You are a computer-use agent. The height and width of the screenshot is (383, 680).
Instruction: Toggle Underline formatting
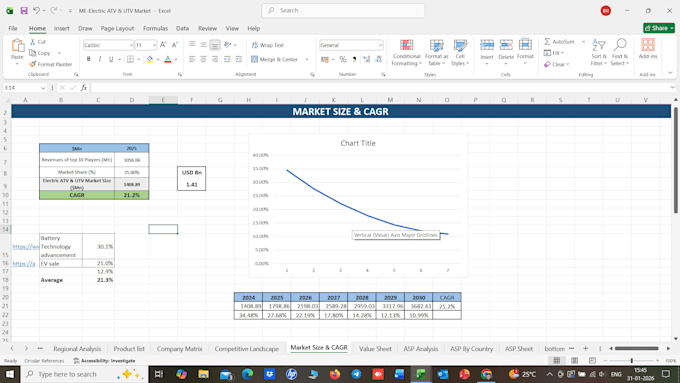tap(111, 59)
